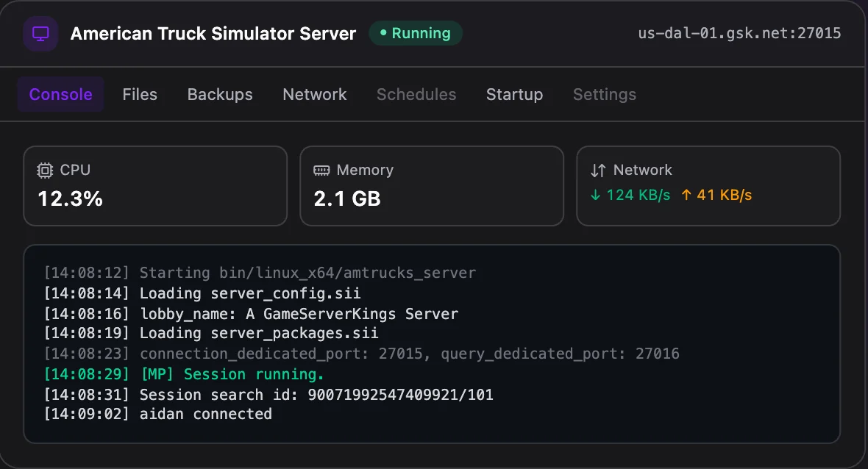Click the 'Session search id' log line
Image resolution: width=868 pixels, height=469 pixels.
268,394
